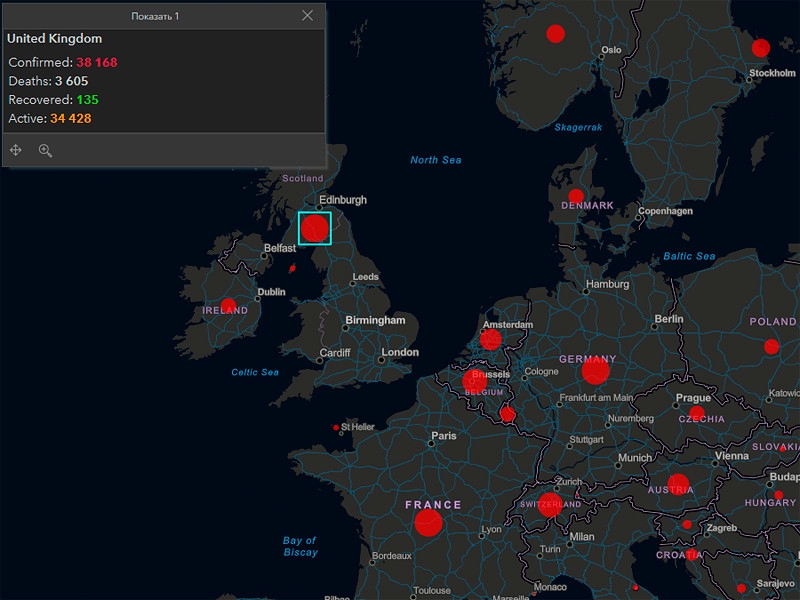The image size is (800, 600).
Task: Click the zoom-to magnifier icon in popup
Action: (x=45, y=150)
